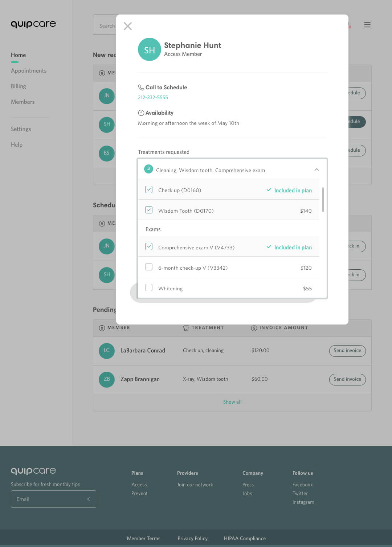This screenshot has height=547, width=392.
Task: Open Member Terms link
Action: [144, 539]
